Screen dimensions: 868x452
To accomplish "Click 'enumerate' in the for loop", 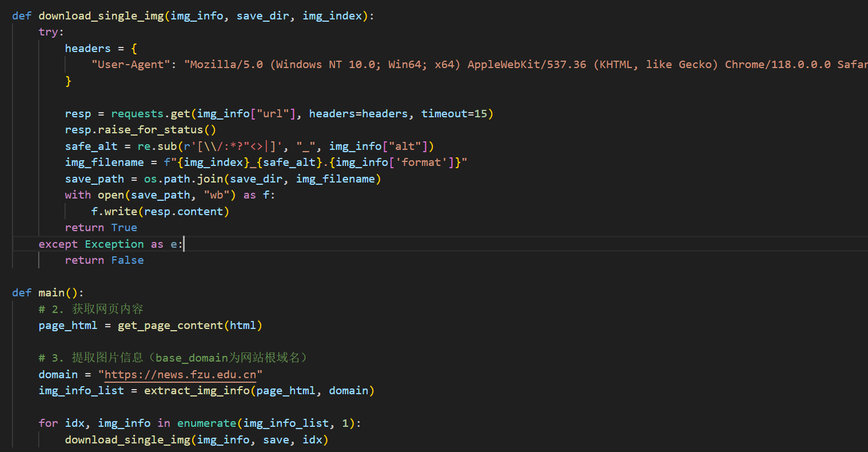I will coord(206,423).
